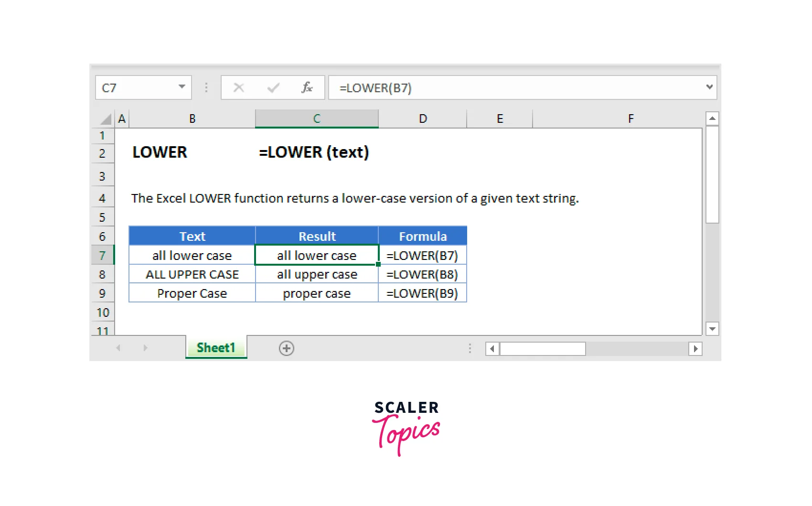Click the Cancel X formula icon
Screen dimensions: 812x506
[239, 88]
